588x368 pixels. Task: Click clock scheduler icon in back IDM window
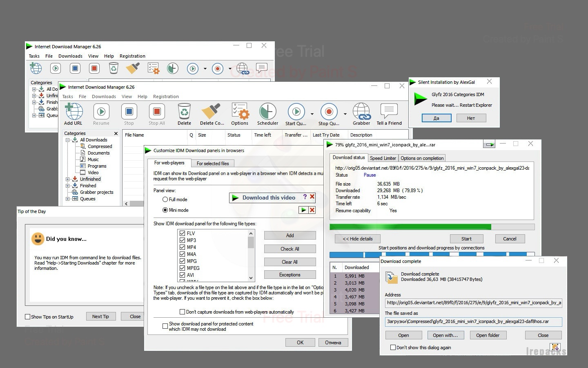point(173,68)
